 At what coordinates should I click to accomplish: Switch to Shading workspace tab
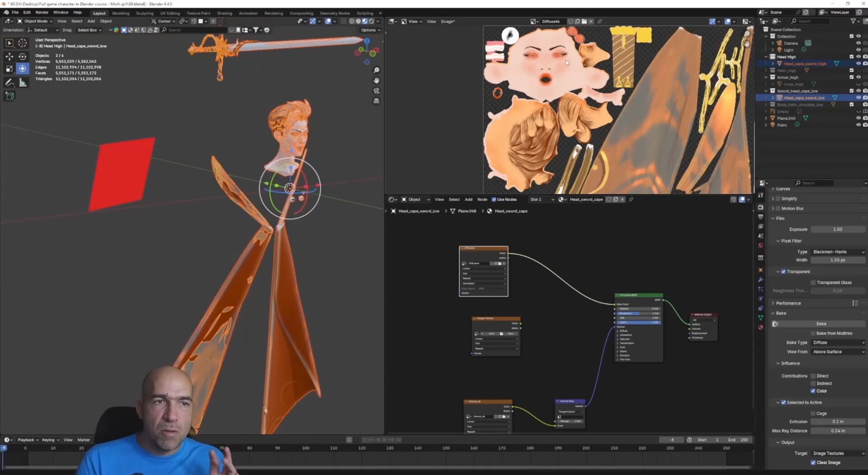coord(224,13)
